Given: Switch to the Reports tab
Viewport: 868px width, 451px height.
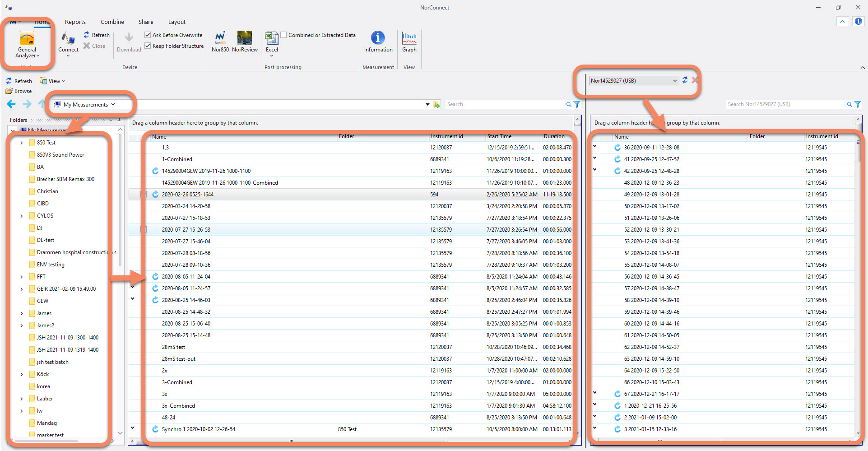Looking at the screenshot, I should point(75,22).
